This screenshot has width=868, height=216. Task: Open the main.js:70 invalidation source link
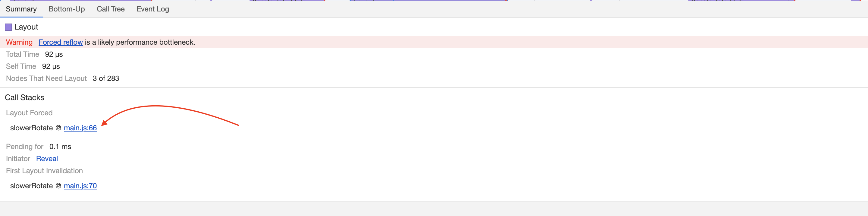80,186
